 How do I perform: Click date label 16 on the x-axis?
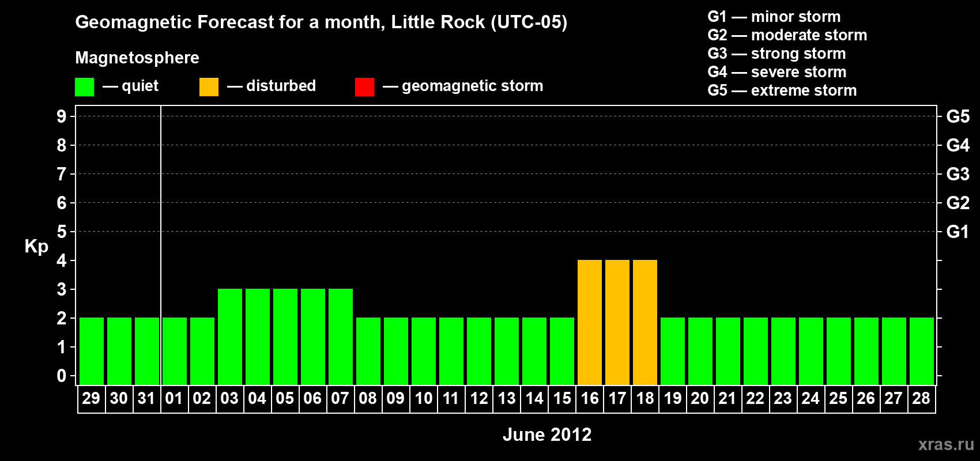[x=590, y=398]
